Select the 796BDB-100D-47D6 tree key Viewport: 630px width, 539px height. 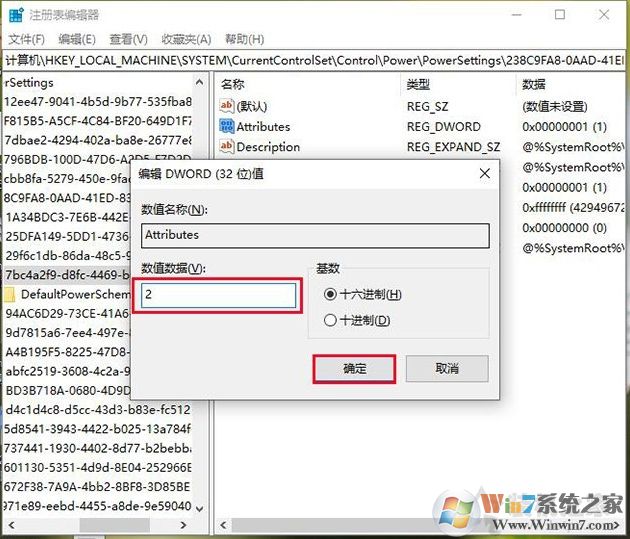98,159
